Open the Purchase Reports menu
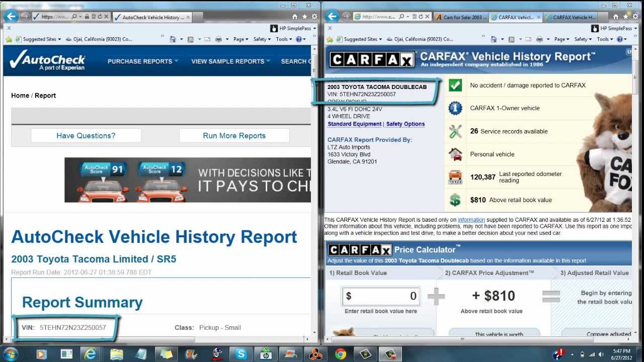 143,61
